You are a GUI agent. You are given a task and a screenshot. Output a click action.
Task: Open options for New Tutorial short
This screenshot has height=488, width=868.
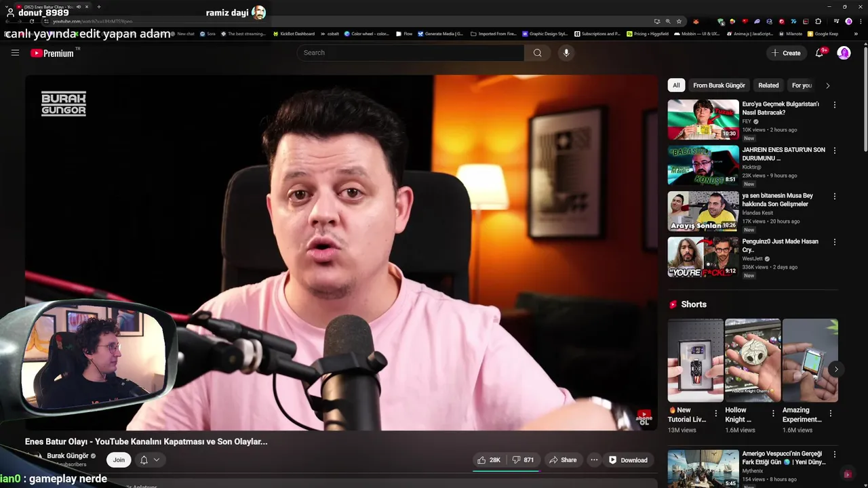click(x=716, y=413)
